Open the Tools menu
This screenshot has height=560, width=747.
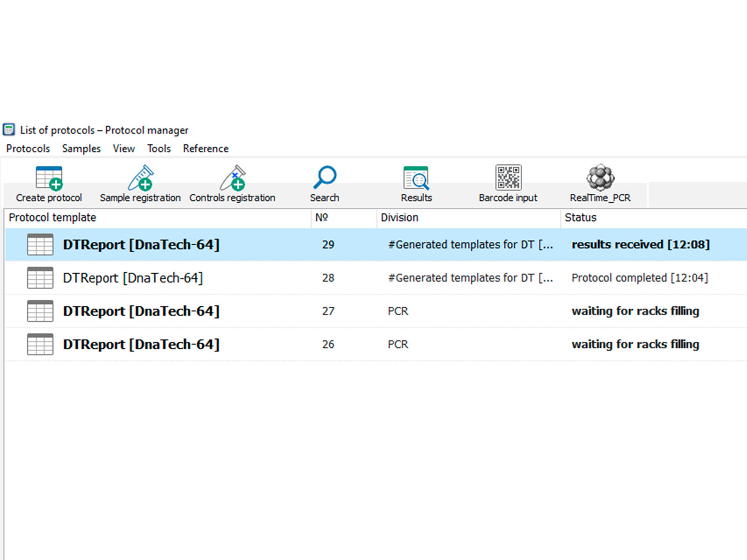(x=159, y=148)
